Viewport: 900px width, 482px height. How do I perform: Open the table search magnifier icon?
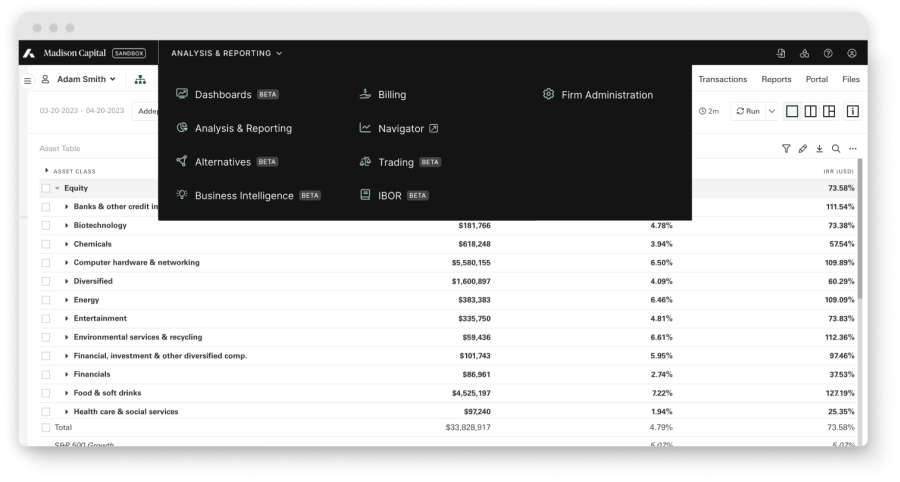(836, 149)
